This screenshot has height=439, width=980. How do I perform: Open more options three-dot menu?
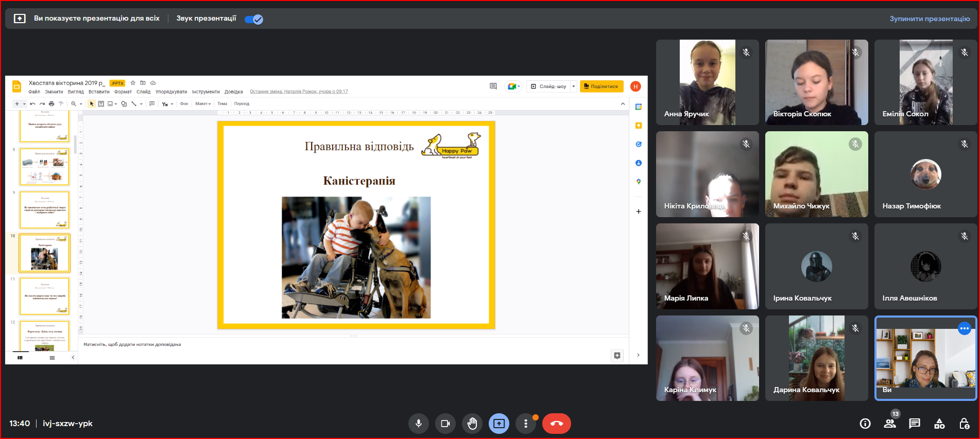tap(526, 424)
